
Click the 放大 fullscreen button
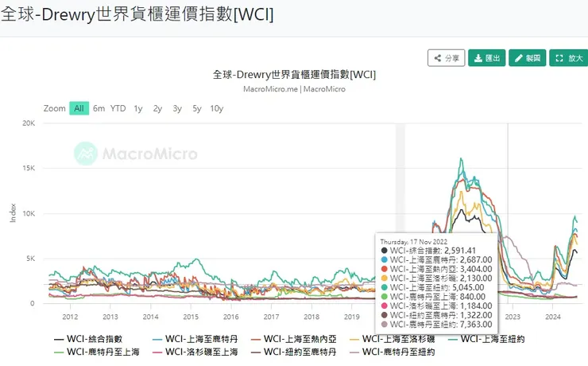pyautogui.click(x=569, y=58)
